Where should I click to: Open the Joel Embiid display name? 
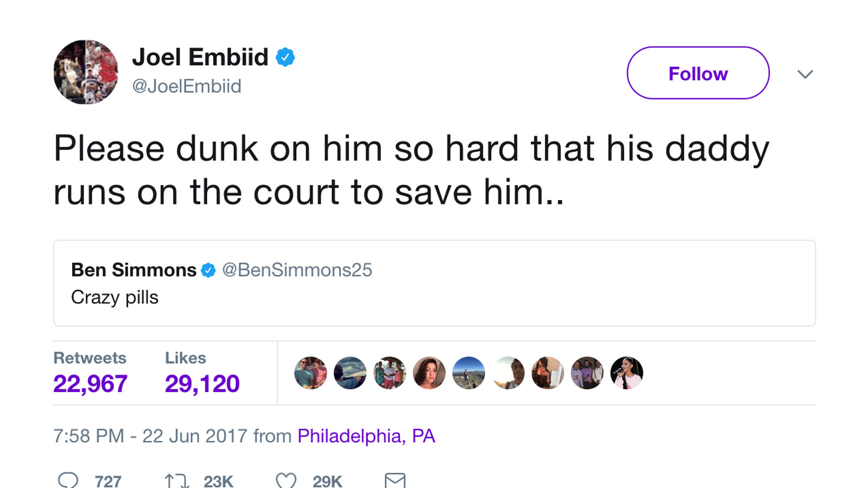point(200,57)
